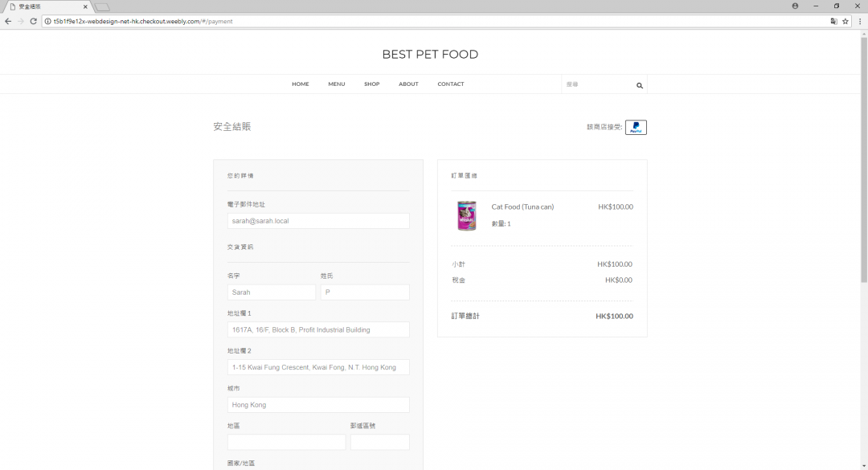Screen dimensions: 868x470
Task: Click the browser back arrow icon
Action: point(8,22)
